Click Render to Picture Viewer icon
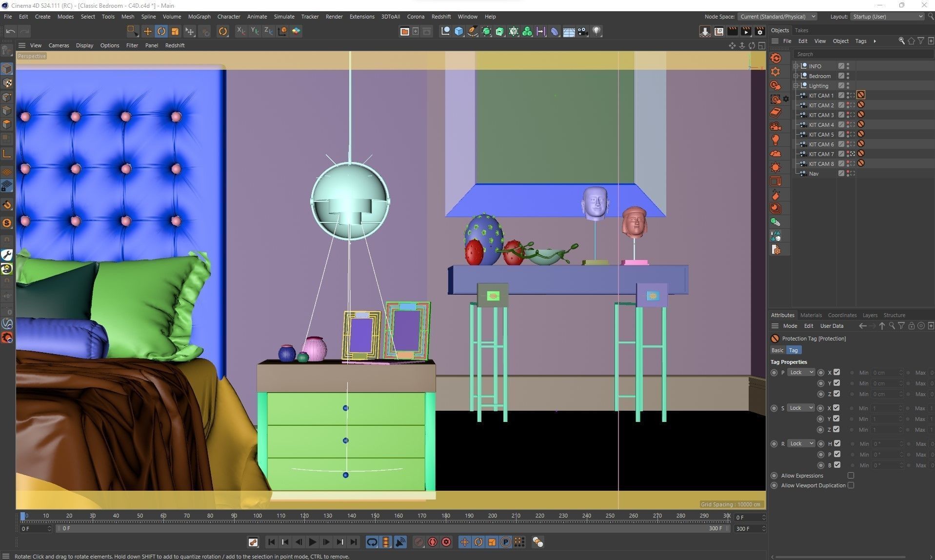 746,31
